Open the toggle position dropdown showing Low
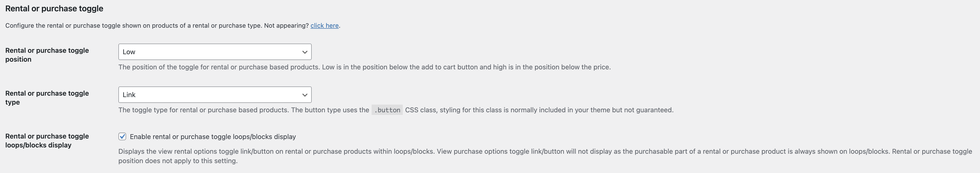The image size is (980, 173). [x=215, y=52]
